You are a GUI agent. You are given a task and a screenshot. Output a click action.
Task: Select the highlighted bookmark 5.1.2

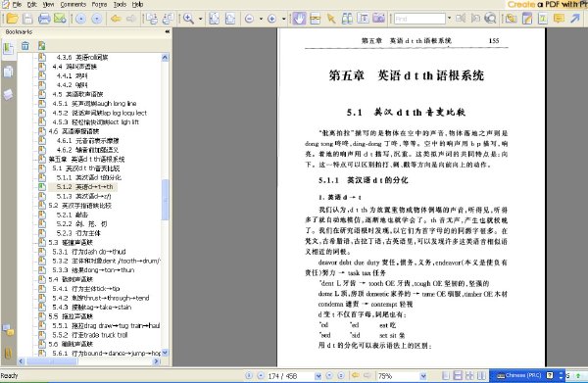point(84,187)
